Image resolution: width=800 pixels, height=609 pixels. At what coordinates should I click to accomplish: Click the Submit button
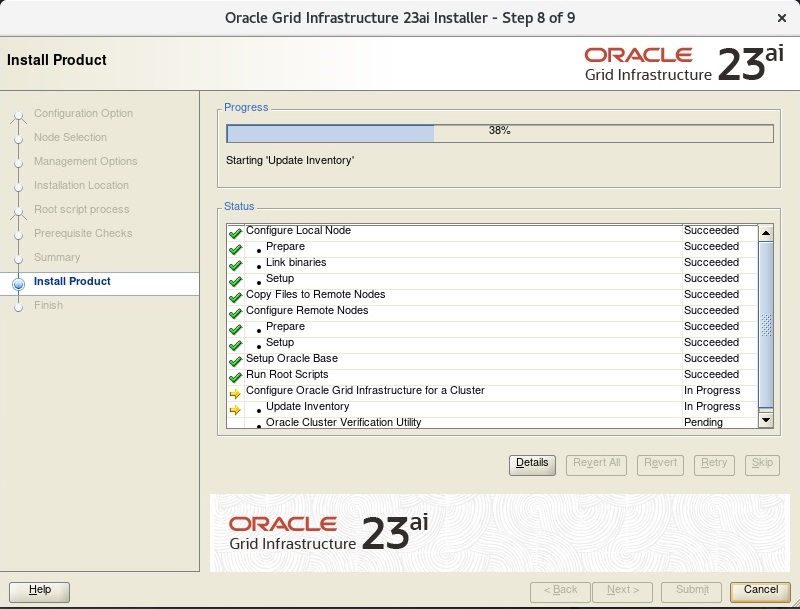point(691,592)
